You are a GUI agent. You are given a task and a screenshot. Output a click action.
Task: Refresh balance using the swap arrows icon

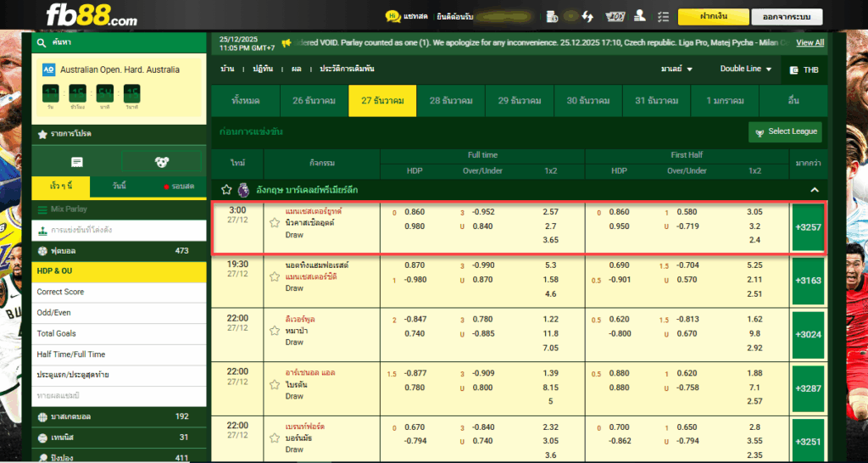tap(587, 17)
